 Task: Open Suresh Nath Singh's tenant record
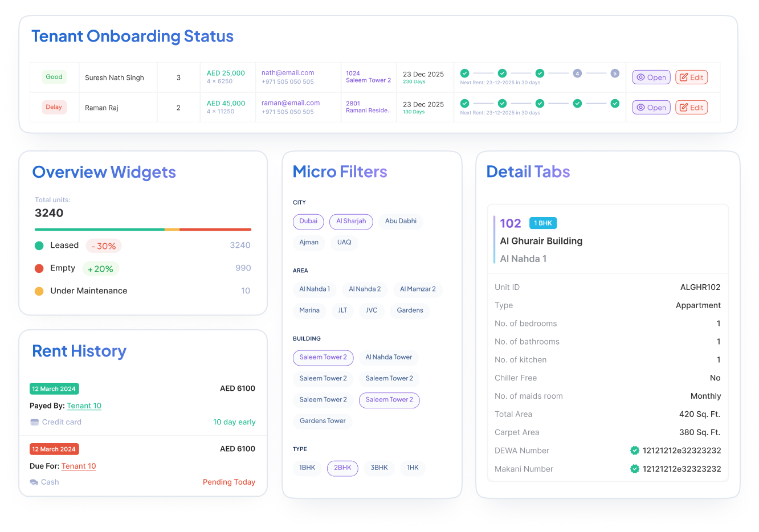tap(651, 77)
